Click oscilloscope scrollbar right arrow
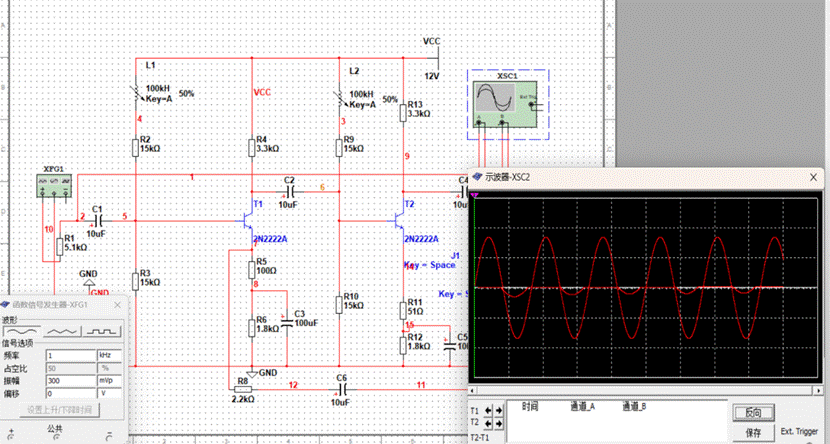The image size is (830, 444). (x=818, y=390)
